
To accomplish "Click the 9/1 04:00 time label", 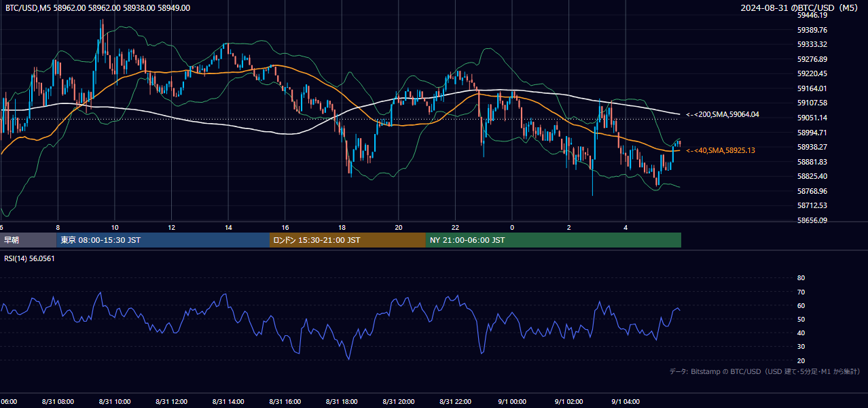I will pos(626,402).
